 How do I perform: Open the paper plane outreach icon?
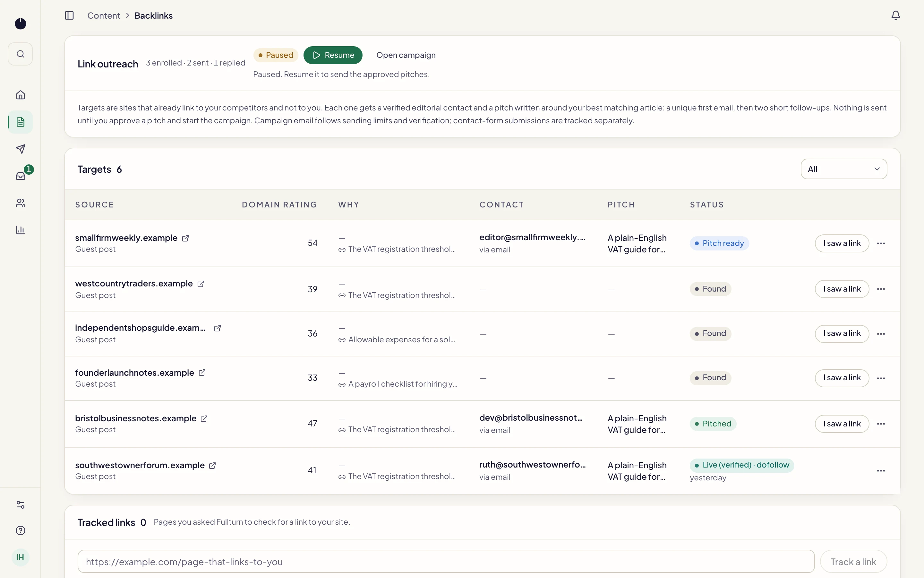click(20, 149)
